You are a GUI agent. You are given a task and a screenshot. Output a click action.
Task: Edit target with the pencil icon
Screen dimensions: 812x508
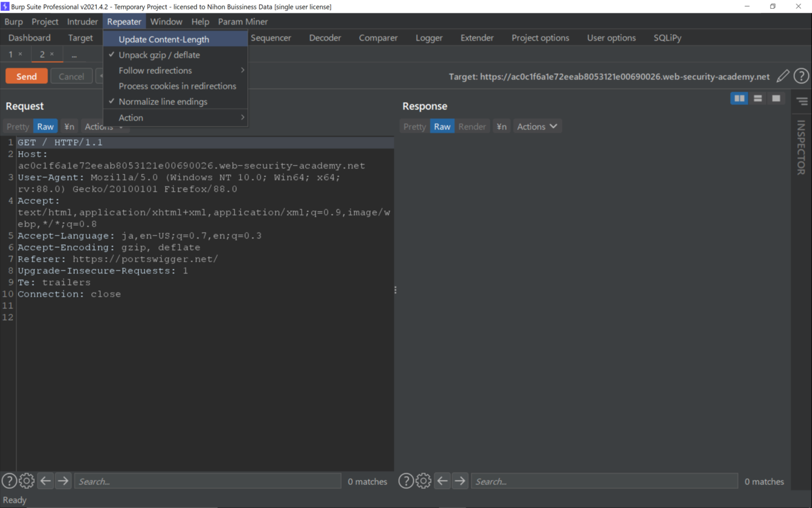[x=783, y=77]
